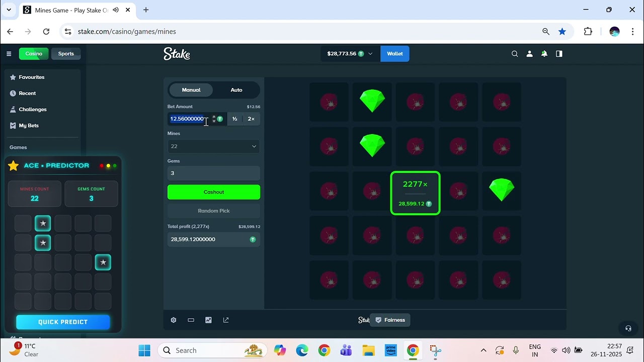644x362 pixels.
Task: Click the Quick Predict button
Action: point(63,322)
